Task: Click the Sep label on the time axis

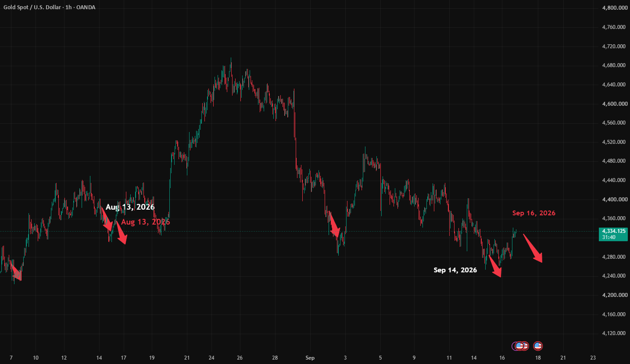Action: coord(311,357)
